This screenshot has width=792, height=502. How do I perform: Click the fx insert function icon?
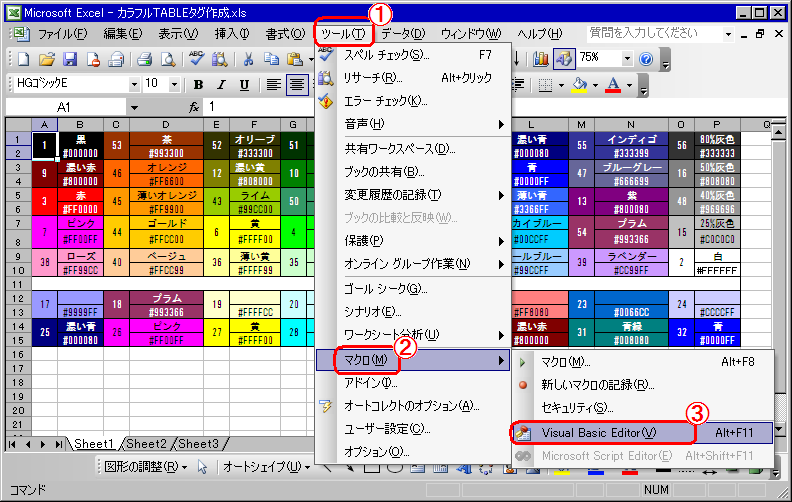click(195, 106)
